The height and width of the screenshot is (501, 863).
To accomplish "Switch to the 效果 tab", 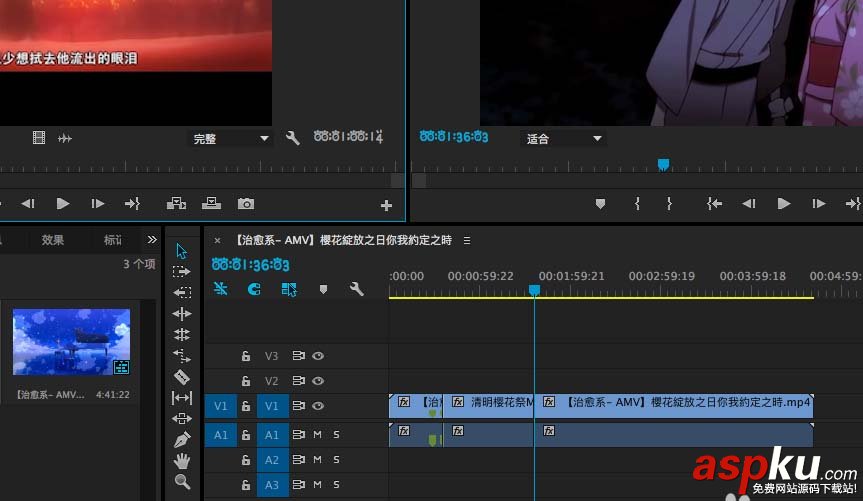I will [x=52, y=240].
